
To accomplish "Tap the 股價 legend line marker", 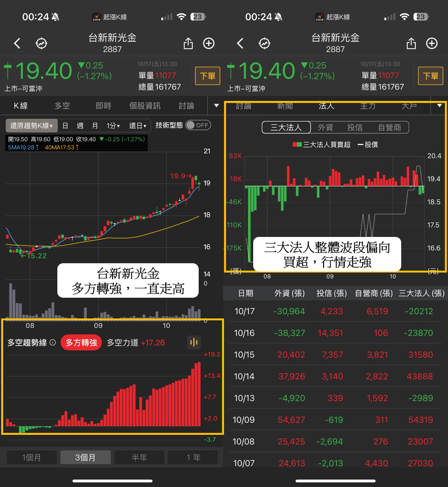I will coord(360,145).
